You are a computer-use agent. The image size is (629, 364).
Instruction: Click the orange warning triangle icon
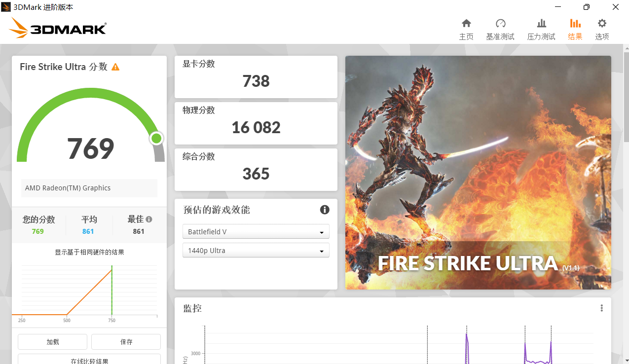[115, 67]
